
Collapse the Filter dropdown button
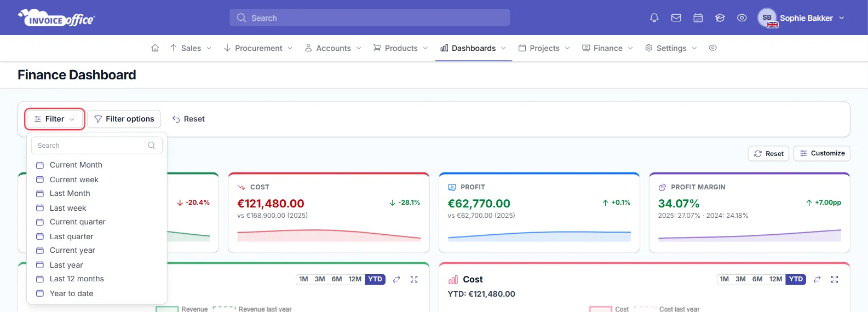55,119
